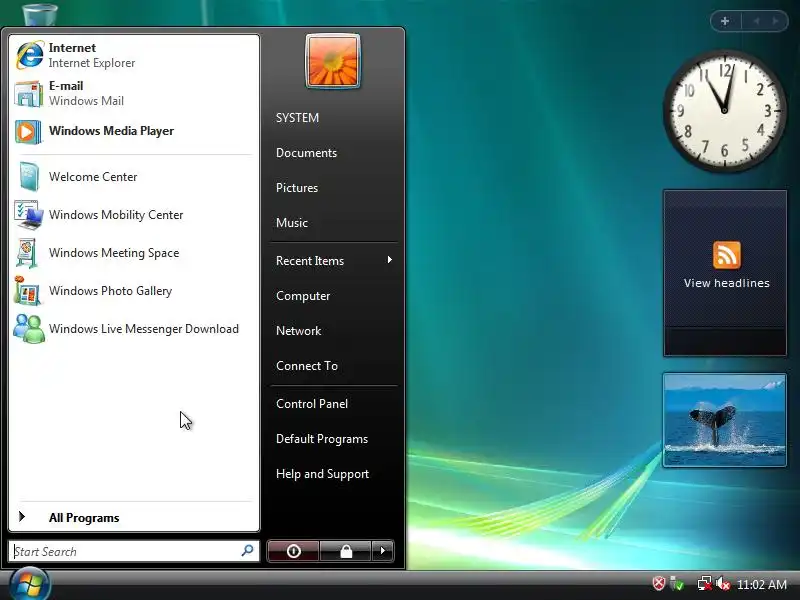This screenshot has height=600, width=800.
Task: Click the Windows Mail subtitle text
Action: point(86,101)
